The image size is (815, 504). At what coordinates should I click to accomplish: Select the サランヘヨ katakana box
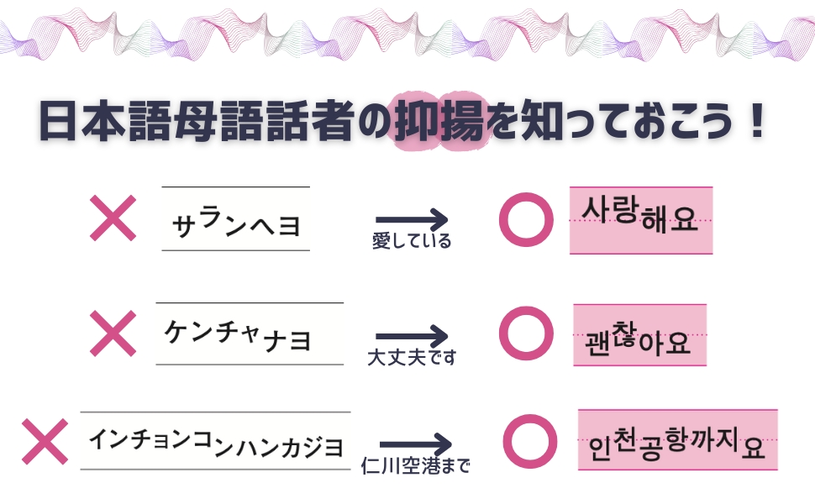pos(236,218)
